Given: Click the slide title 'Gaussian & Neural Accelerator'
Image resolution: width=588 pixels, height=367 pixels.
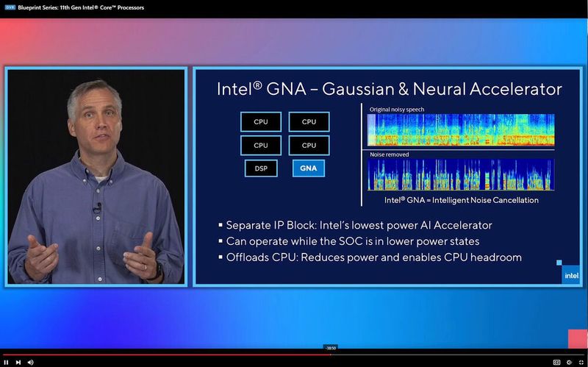Looking at the screenshot, I should (442, 89).
